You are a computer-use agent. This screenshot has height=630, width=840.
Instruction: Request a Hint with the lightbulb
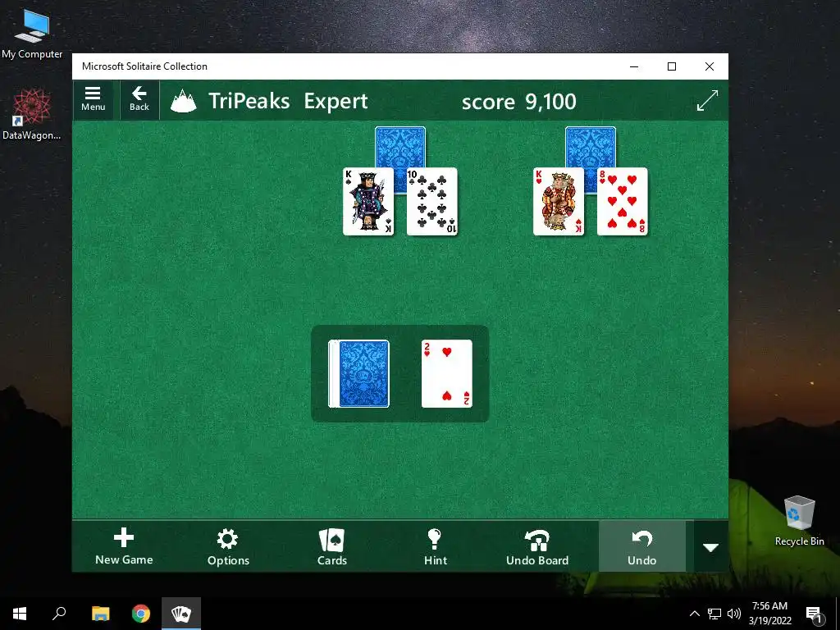click(435, 546)
